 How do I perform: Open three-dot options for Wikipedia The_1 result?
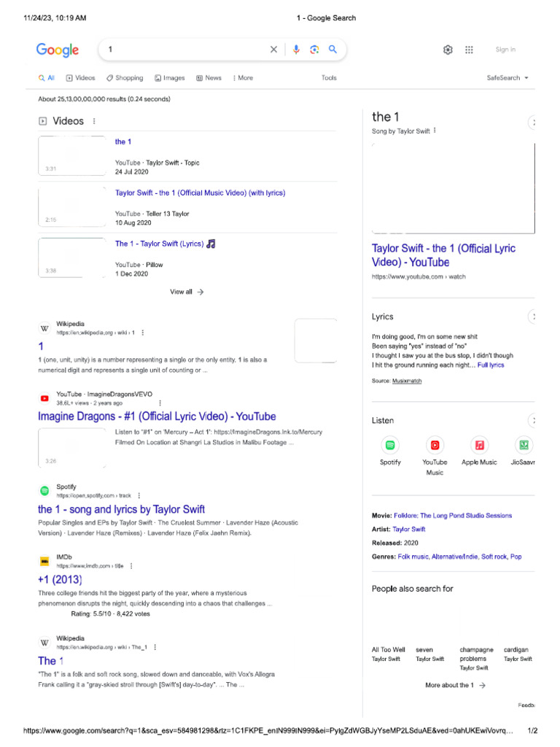click(x=155, y=647)
